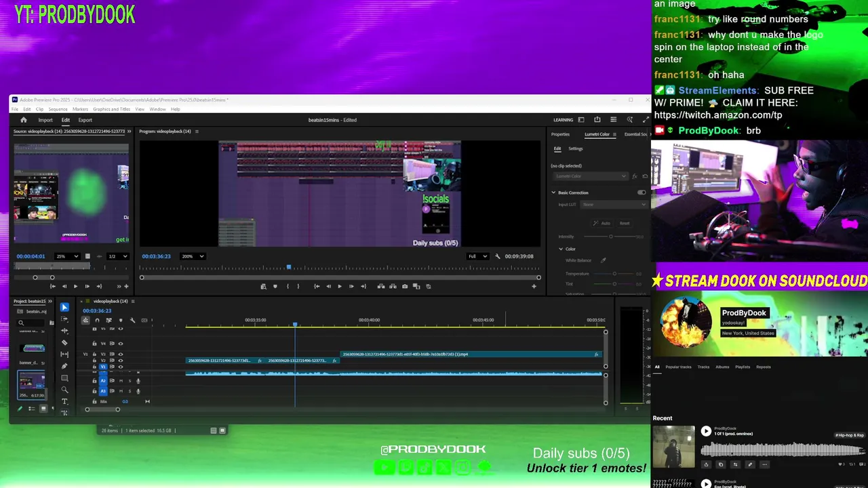Screen dimensions: 868x488
Task: Collapse the Color section in Lumetri
Action: (561, 249)
